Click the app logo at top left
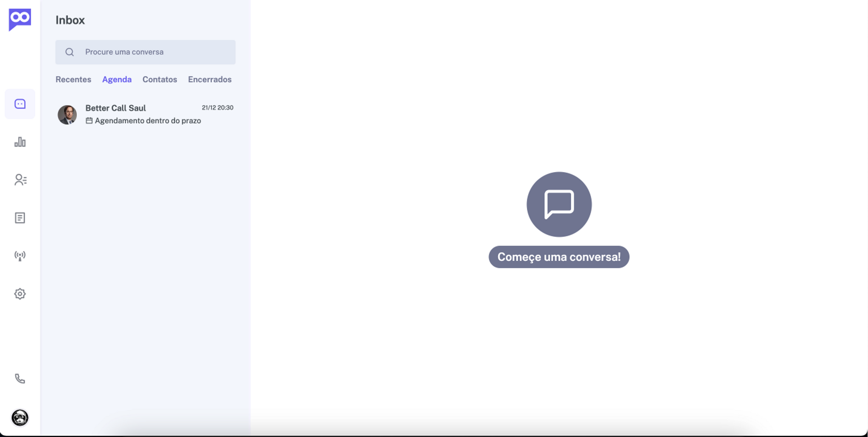This screenshot has height=437, width=868. (x=20, y=20)
